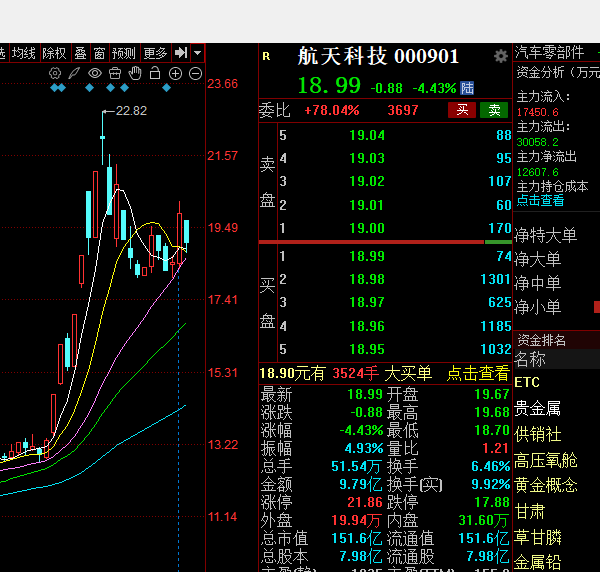
Task: Open the 预测 forecast tab
Action: pos(124,53)
